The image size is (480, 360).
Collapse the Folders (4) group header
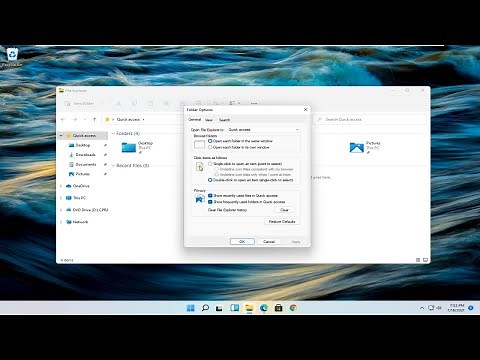point(113,133)
